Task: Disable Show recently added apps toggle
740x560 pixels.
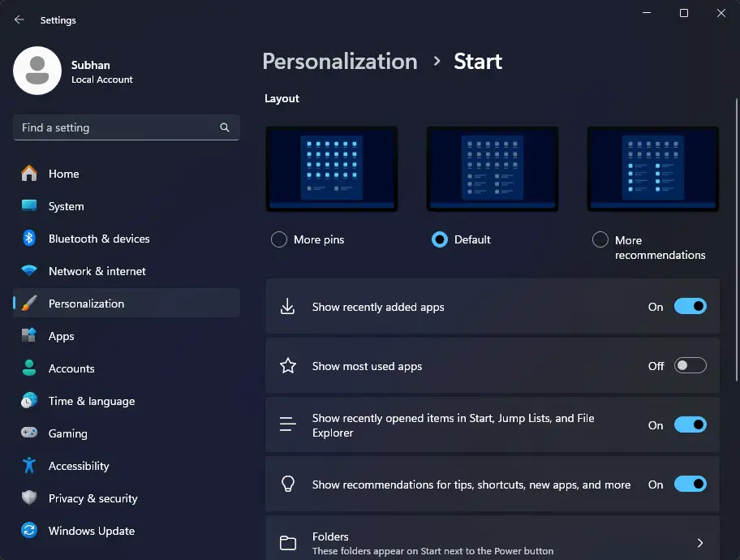Action: (690, 307)
